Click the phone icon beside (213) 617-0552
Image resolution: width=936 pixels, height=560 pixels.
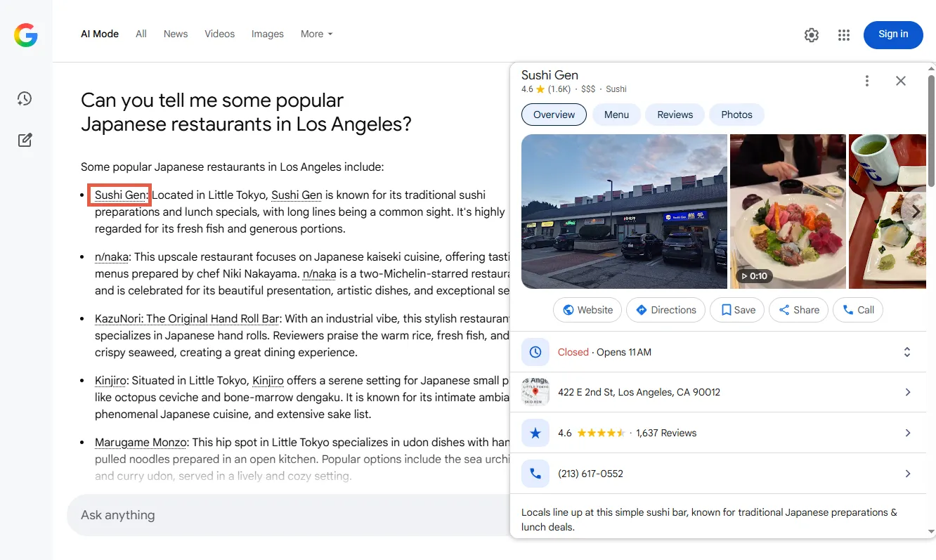(535, 474)
